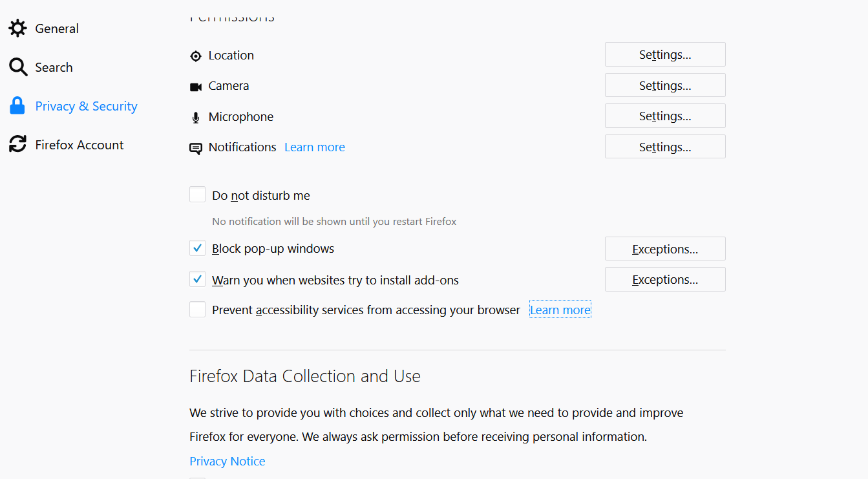
Task: Open Camera permission Settings
Action: [665, 85]
